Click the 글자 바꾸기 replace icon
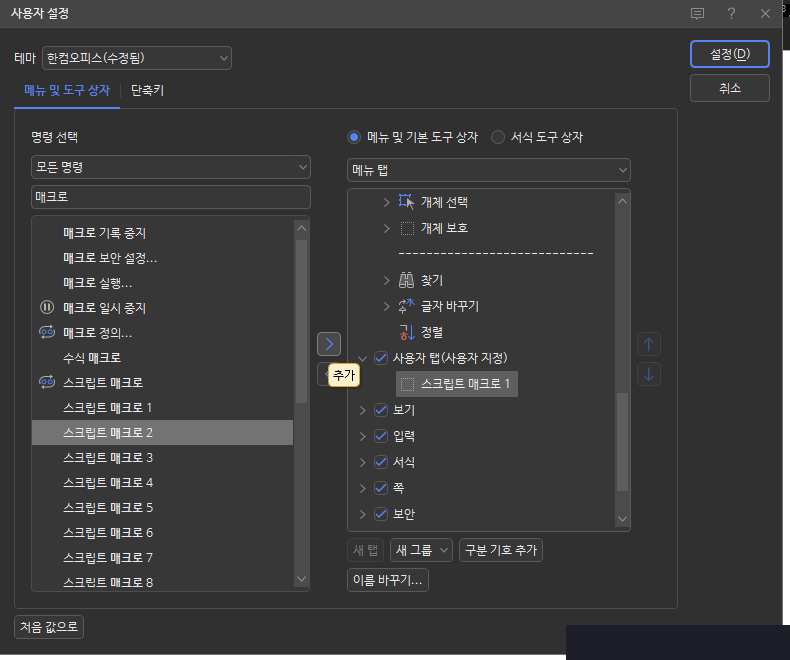This screenshot has width=790, height=660. tap(406, 306)
